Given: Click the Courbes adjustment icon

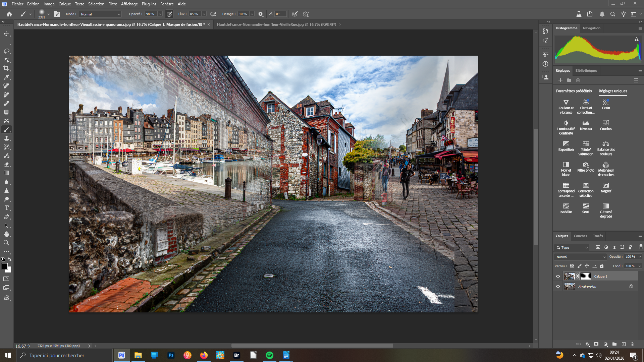Looking at the screenshot, I should point(606,123).
